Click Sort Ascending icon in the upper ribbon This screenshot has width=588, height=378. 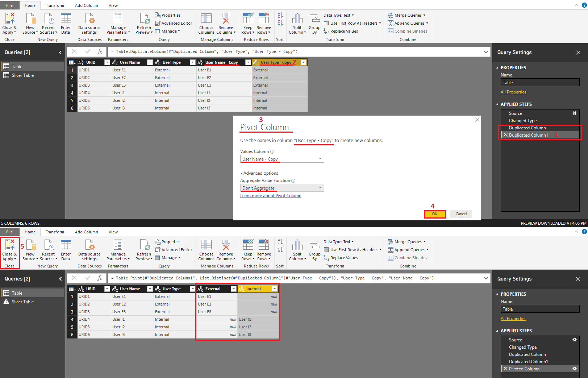pyautogui.click(x=280, y=15)
